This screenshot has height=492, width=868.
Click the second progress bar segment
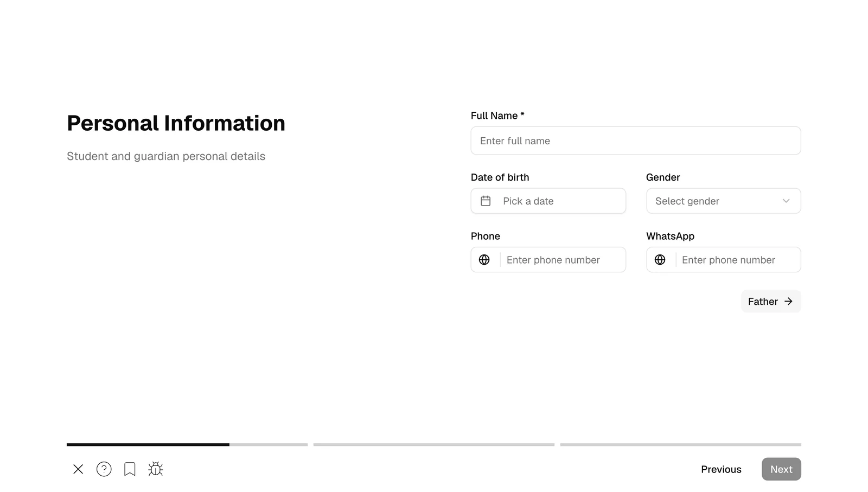434,445
